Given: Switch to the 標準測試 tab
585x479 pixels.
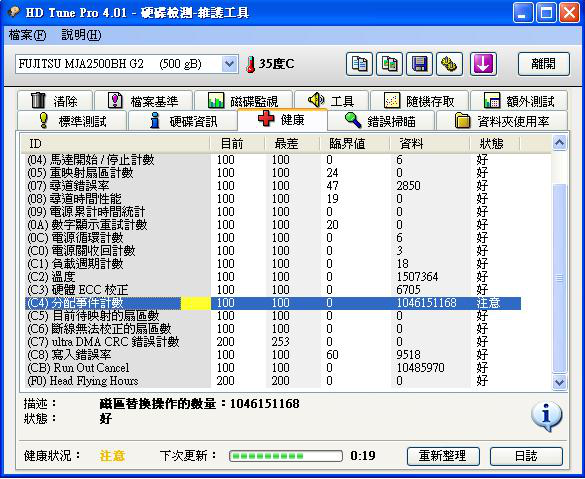Looking at the screenshot, I should click(72, 121).
